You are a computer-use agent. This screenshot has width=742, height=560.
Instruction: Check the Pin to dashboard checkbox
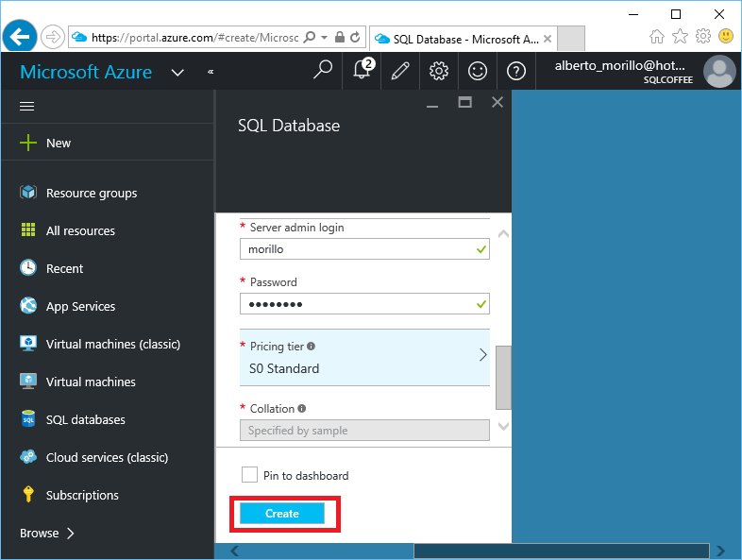click(249, 475)
